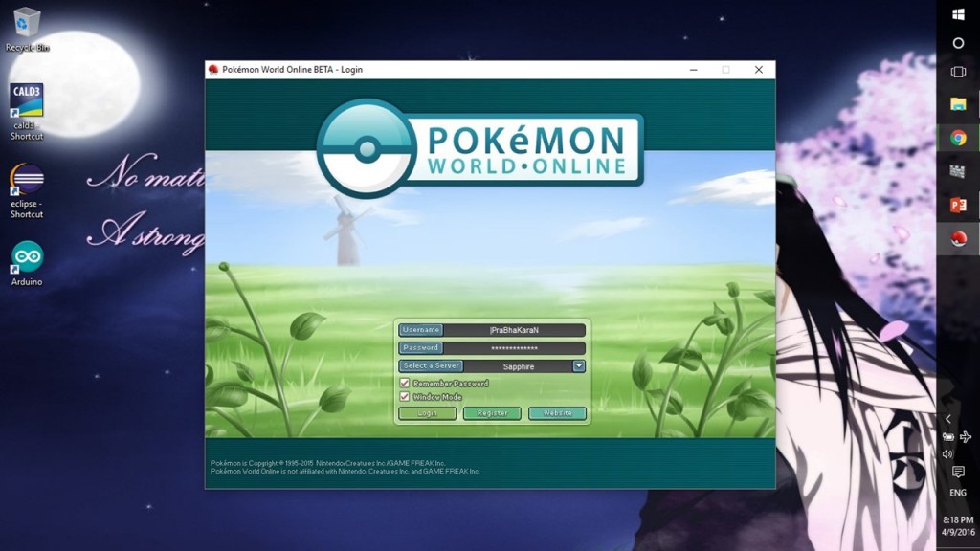Show hidden system tray icons chevron
Viewport: 980px width, 551px height.
948,419
